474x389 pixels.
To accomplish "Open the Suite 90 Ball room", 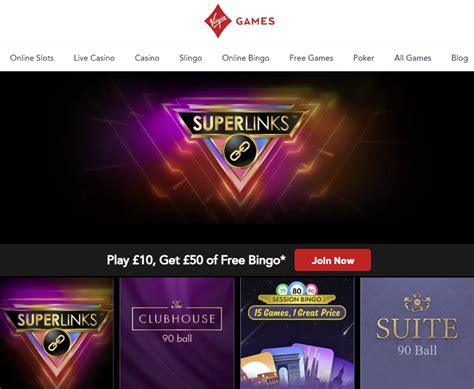I will tap(417, 333).
